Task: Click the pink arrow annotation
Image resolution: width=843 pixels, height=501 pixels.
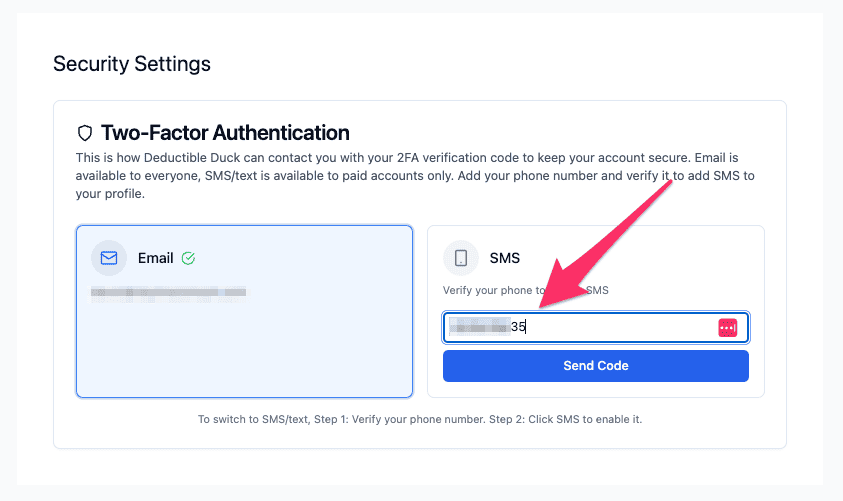Action: [x=610, y=242]
